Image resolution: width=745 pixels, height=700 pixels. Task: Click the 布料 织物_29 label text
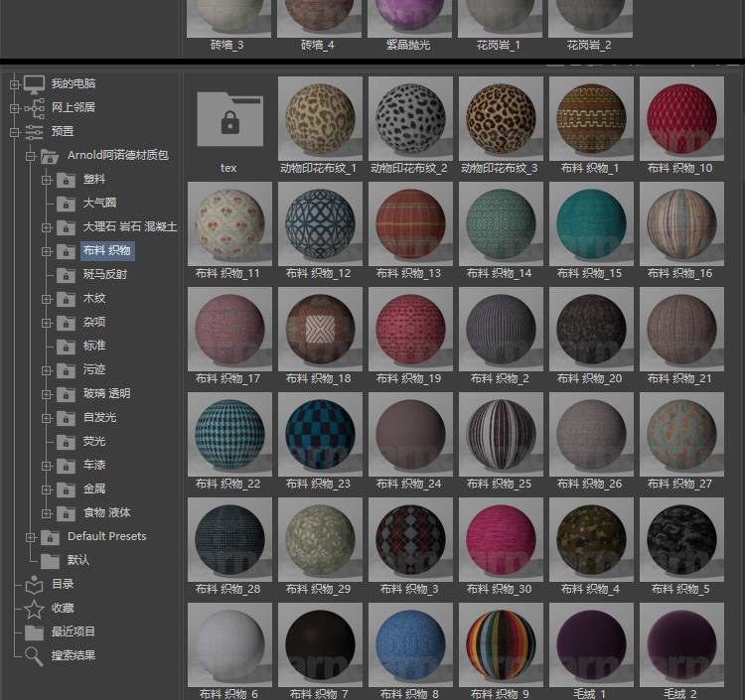(x=318, y=590)
